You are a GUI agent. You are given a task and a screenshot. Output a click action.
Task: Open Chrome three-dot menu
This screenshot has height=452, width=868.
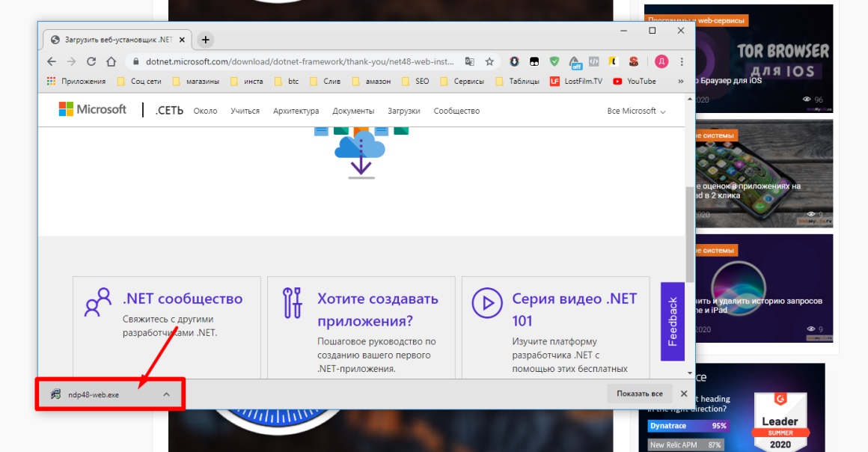682,61
